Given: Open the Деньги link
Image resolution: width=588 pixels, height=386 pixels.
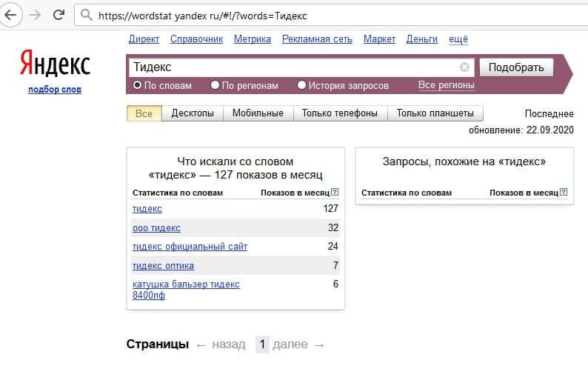Looking at the screenshot, I should (x=422, y=39).
